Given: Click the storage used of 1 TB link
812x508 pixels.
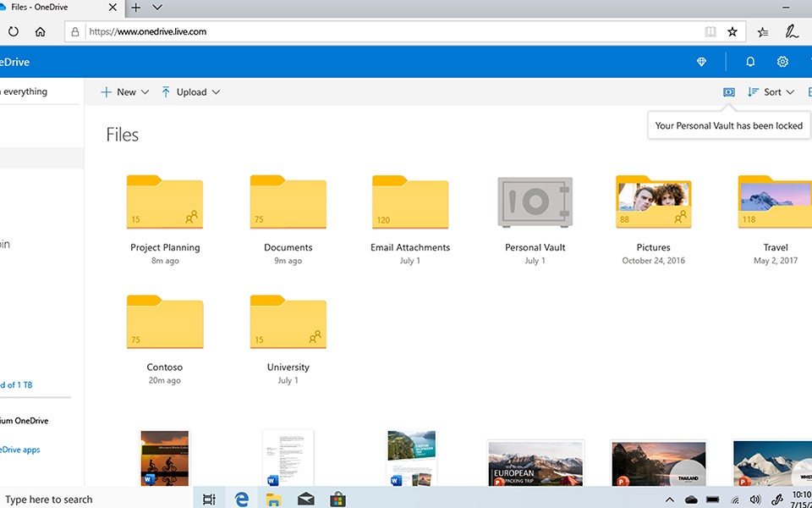Looking at the screenshot, I should coord(16,384).
